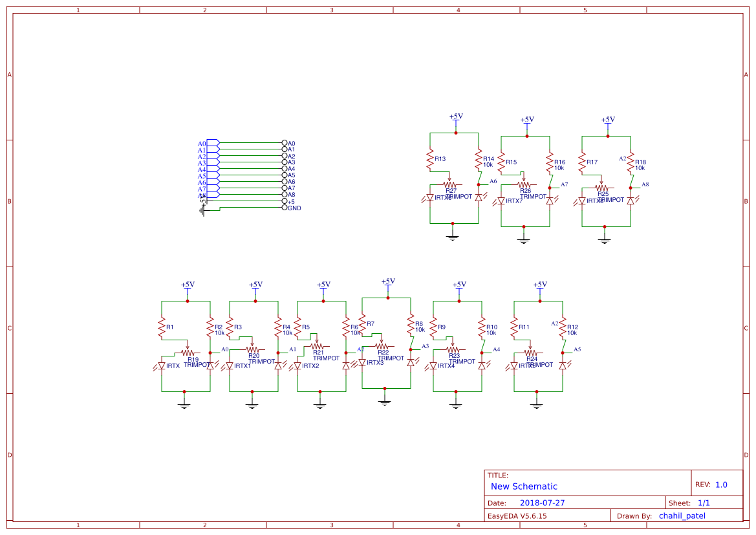
Task: Select the +5V power symbol above R13
Action: tap(455, 118)
